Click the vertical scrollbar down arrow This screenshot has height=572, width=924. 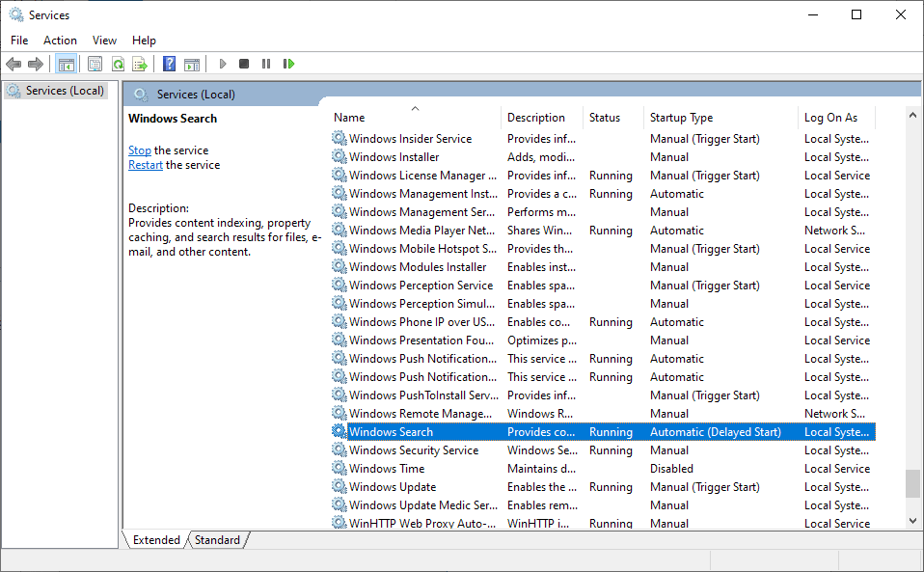pos(912,520)
